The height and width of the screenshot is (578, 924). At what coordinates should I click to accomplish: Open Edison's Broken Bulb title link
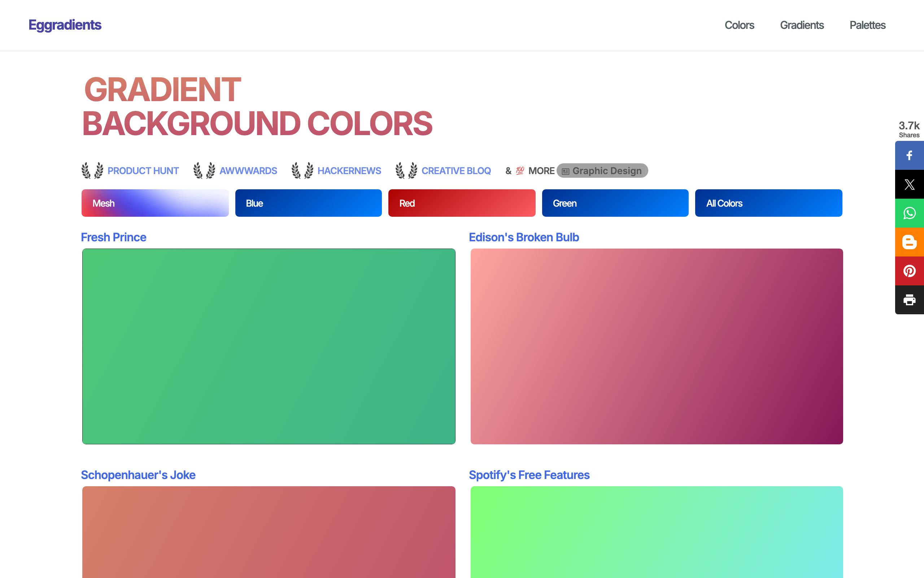click(524, 237)
